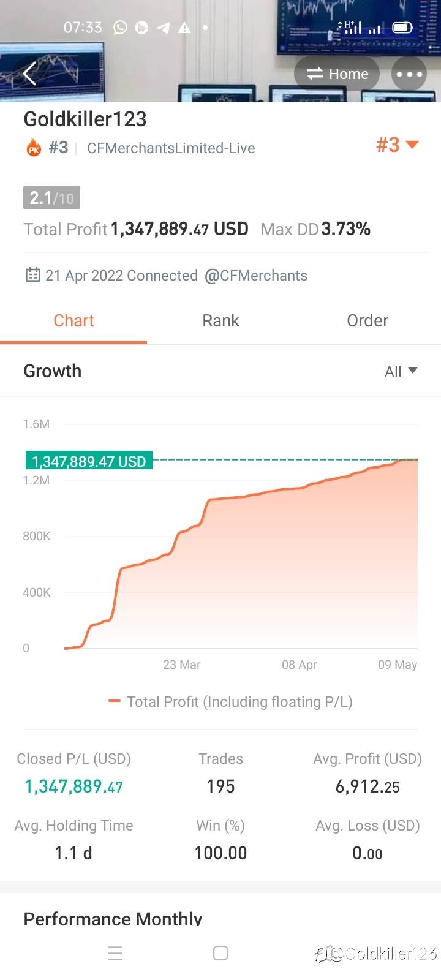The height and width of the screenshot is (980, 441).
Task: Expand the orange #3 rank dropdown
Action: point(397,145)
